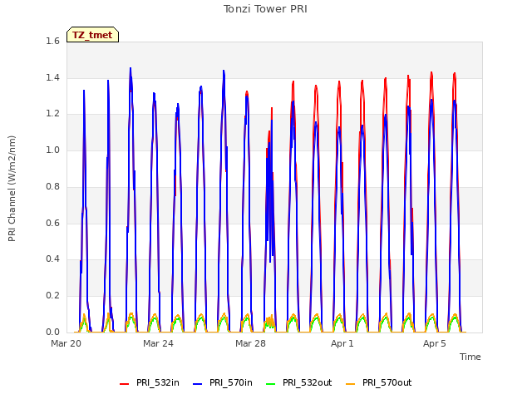The image size is (532, 399).
Task: Select the PRI_532out legend label
Action: click(x=308, y=382)
